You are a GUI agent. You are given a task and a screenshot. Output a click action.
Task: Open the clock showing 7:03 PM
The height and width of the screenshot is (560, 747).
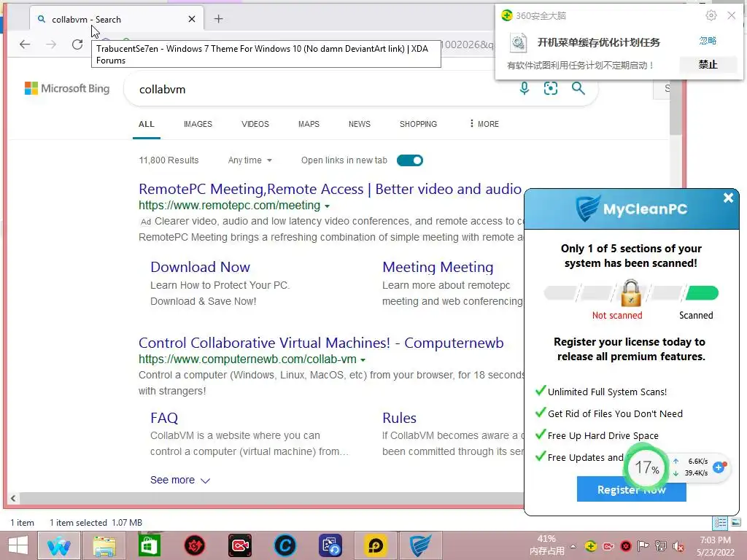[716, 546]
